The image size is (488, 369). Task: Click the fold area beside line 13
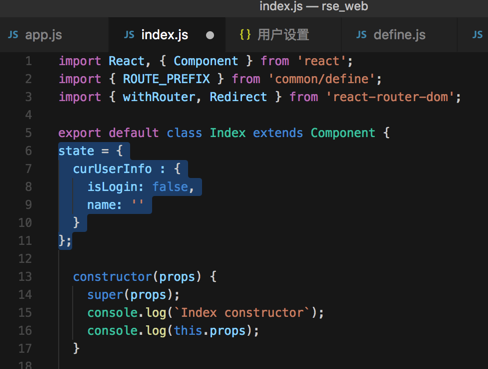pyautogui.click(x=48, y=277)
